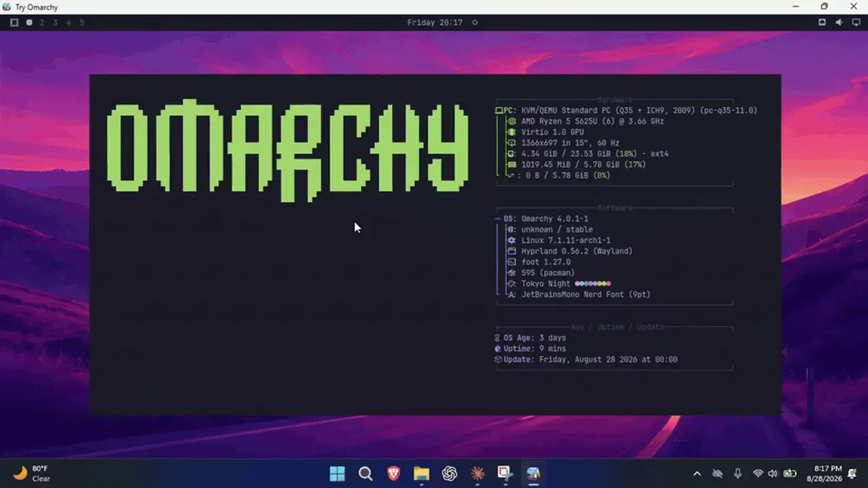Click the OMARCHY ASCII logo in terminal

[x=288, y=150]
